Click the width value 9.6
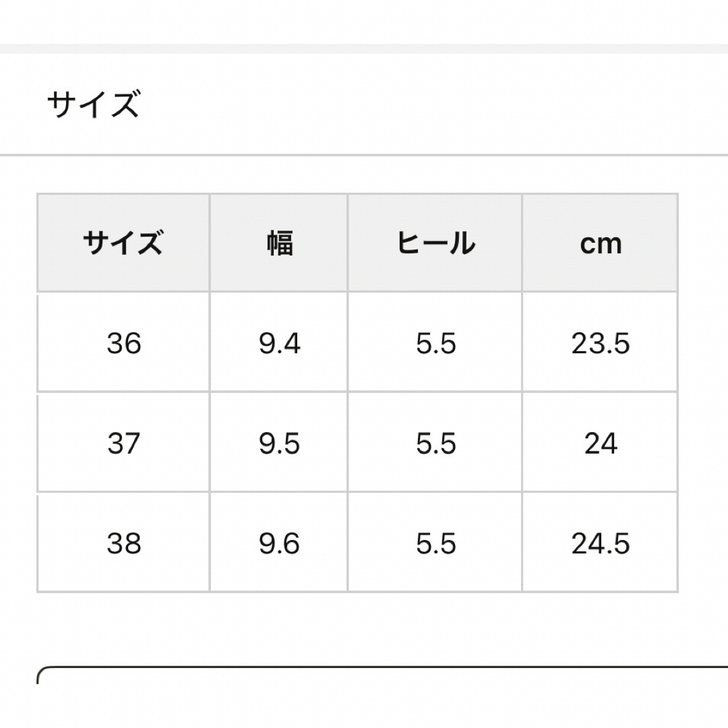 279,542
